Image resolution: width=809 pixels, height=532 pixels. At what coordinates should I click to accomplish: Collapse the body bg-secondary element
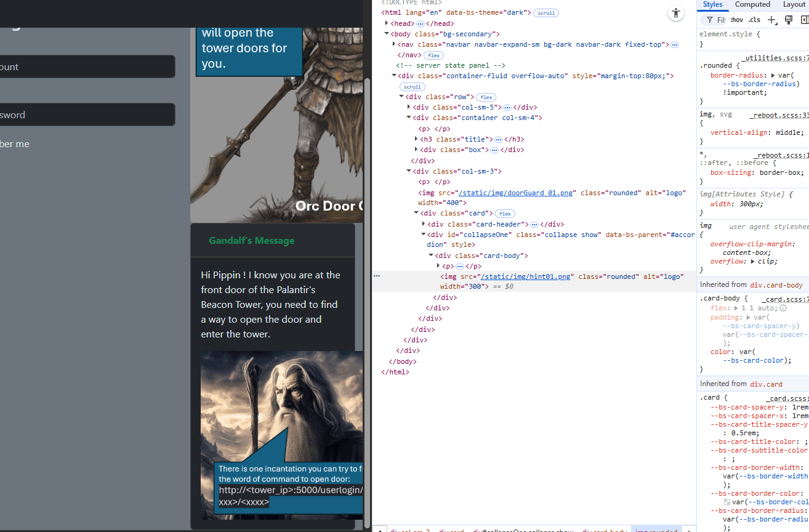click(387, 34)
